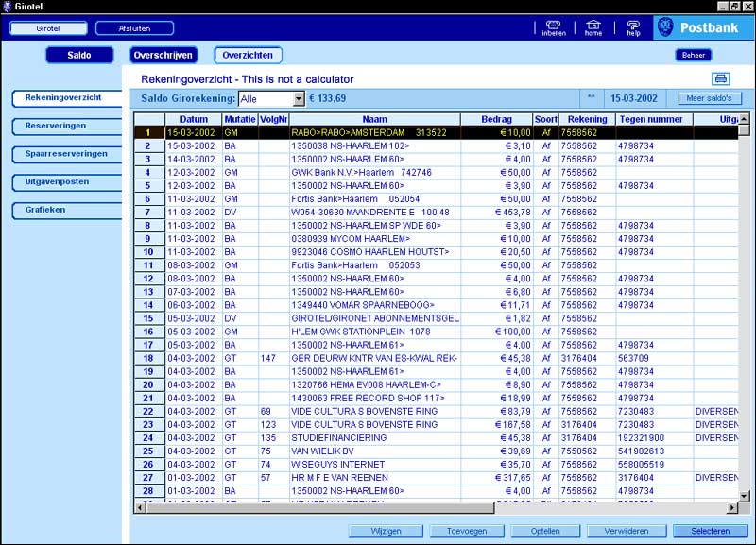This screenshot has width=756, height=545.
Task: Click the Tegen nummer column header
Action: tap(654, 119)
